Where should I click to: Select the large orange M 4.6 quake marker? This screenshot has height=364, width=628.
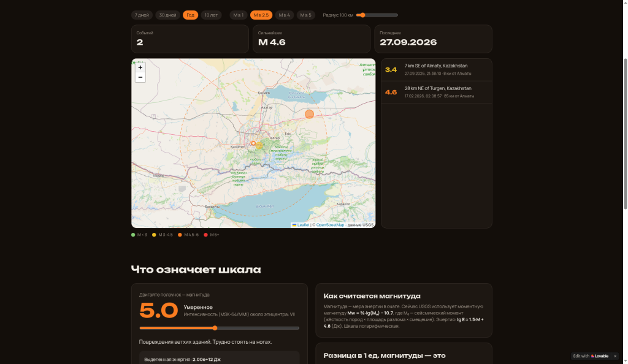click(309, 114)
